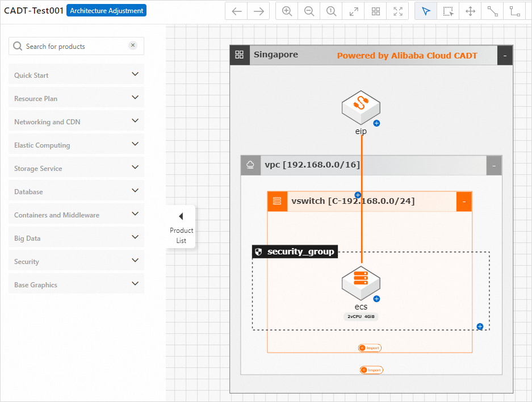The width and height of the screenshot is (532, 402).
Task: Toggle the grid layout view icon
Action: [x=376, y=11]
